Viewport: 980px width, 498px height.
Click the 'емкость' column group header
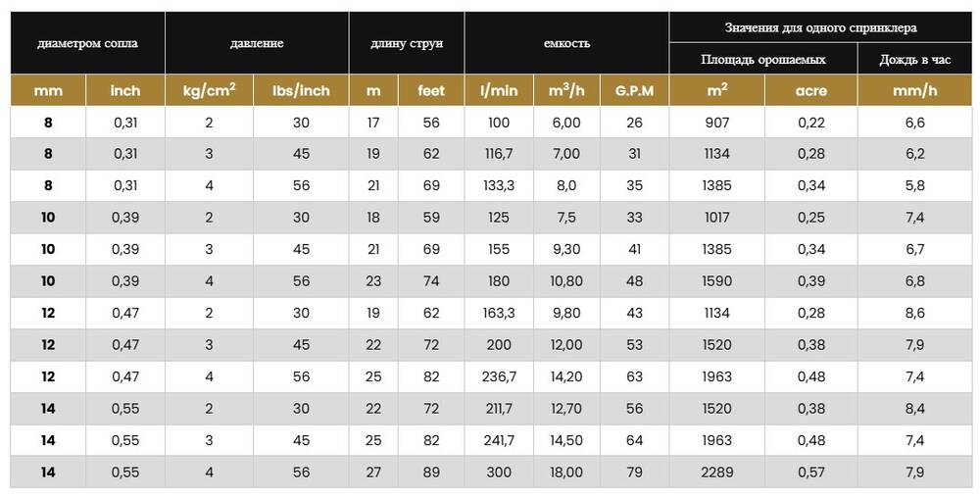click(566, 43)
